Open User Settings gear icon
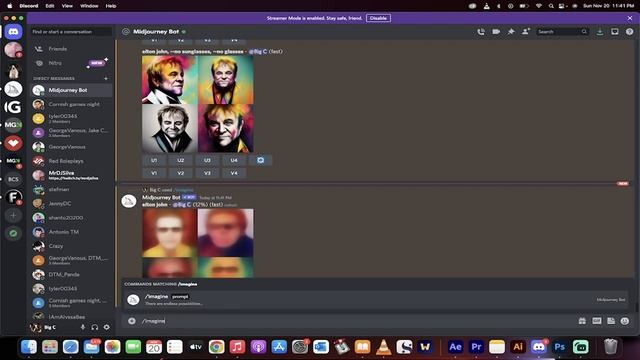This screenshot has height=360, width=640. tap(107, 327)
